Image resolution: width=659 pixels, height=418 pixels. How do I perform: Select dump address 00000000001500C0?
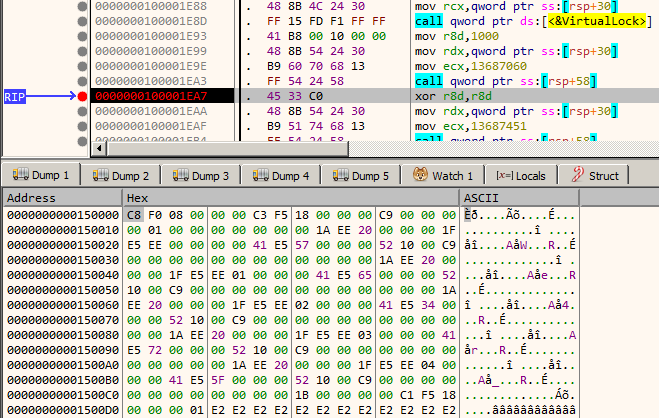pos(63,395)
